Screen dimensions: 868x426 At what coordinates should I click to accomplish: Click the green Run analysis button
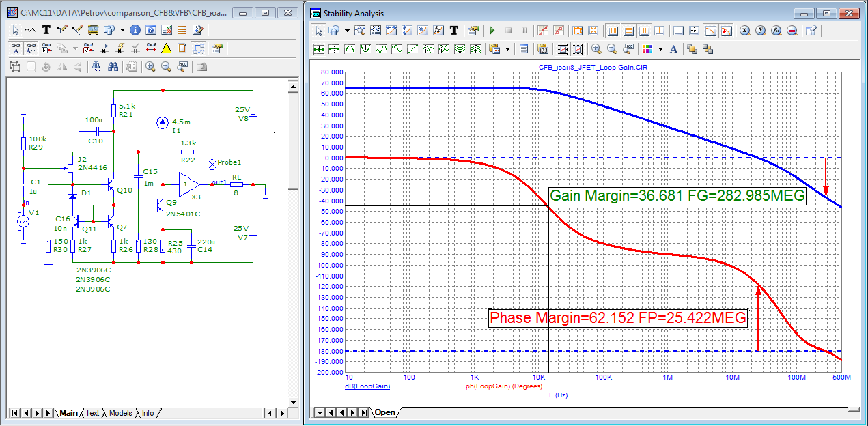pyautogui.click(x=492, y=31)
